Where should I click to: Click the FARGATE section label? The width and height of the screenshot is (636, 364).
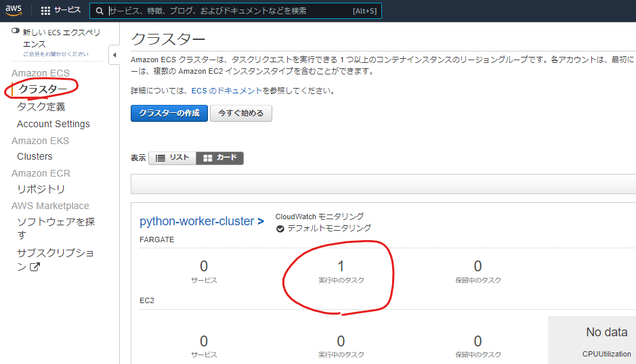156,240
